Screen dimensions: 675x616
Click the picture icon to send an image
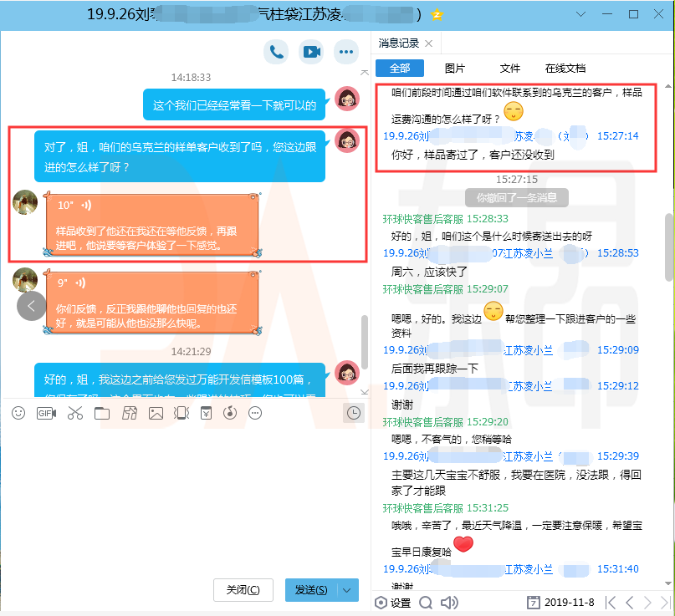pos(156,413)
